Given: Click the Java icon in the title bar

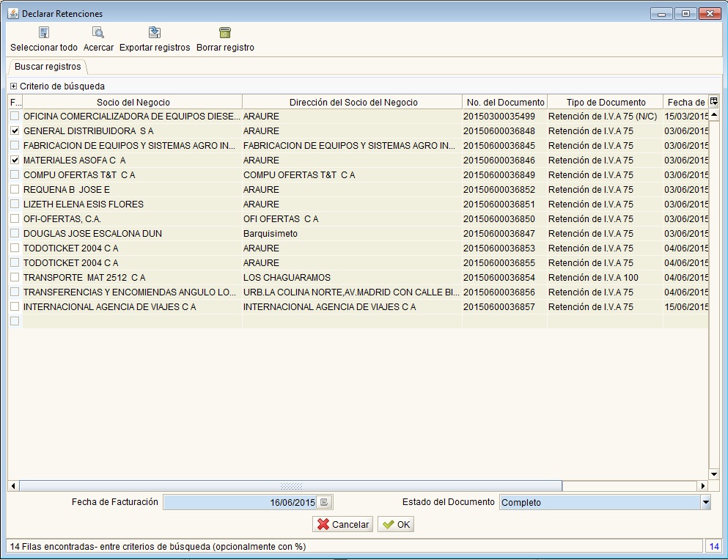Looking at the screenshot, I should pos(12,13).
